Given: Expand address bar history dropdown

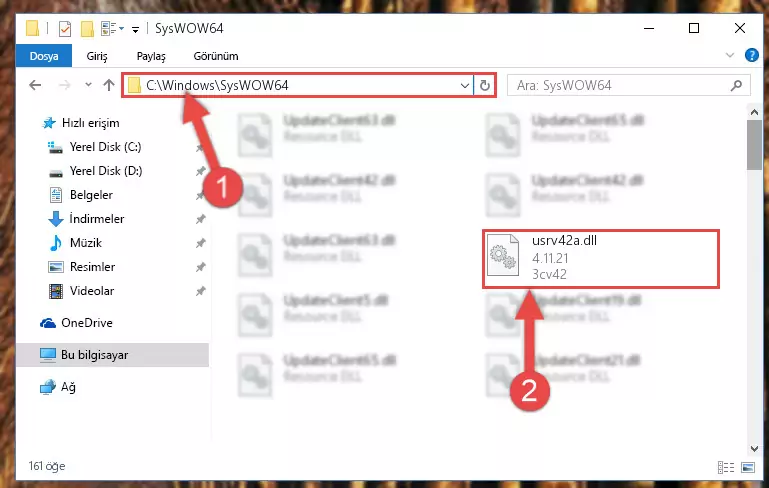Looking at the screenshot, I should coord(464,85).
